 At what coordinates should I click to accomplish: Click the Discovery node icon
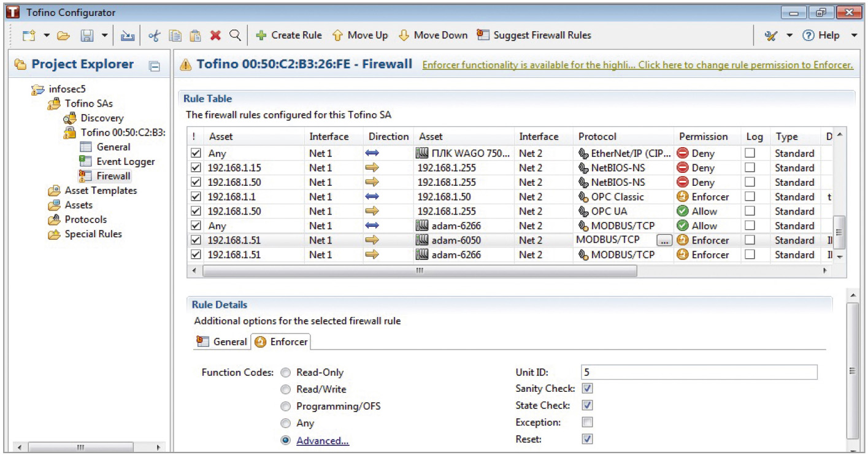click(70, 118)
